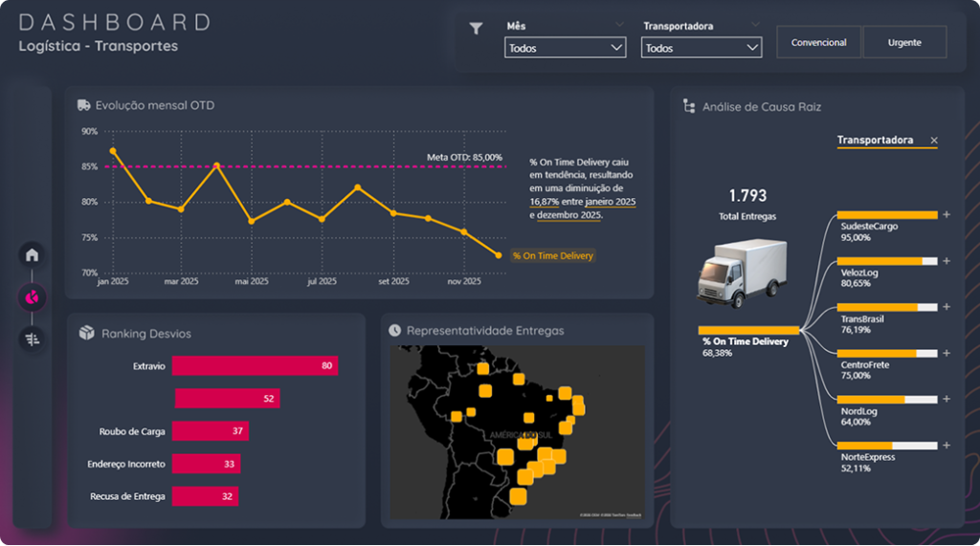Click the 'Total Entregas' label
The width and height of the screenshot is (980, 546).
(747, 216)
